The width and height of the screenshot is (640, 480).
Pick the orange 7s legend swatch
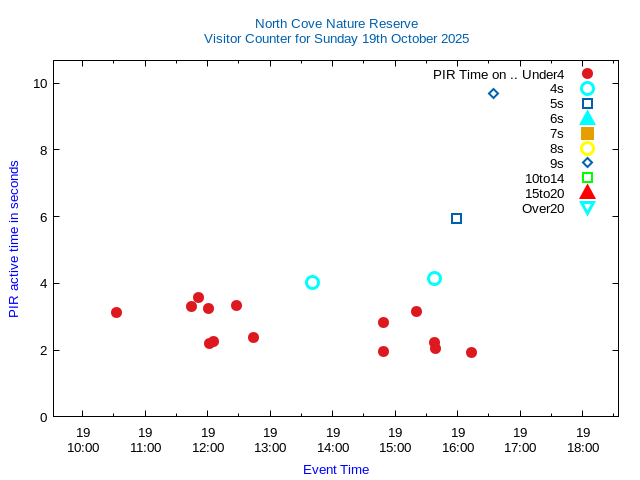[587, 133]
